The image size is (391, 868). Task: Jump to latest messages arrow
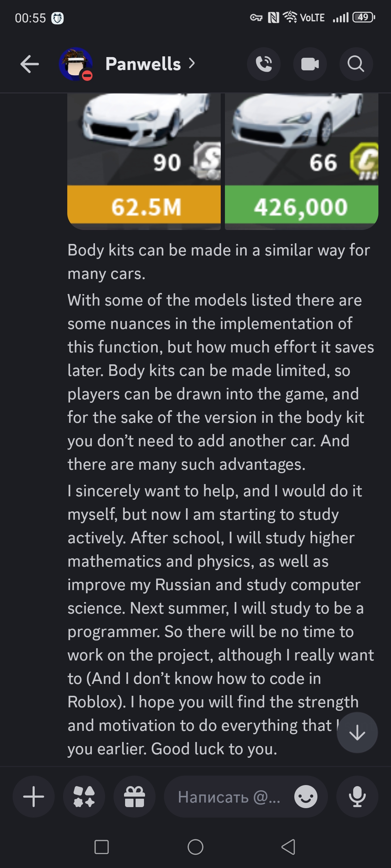[357, 732]
